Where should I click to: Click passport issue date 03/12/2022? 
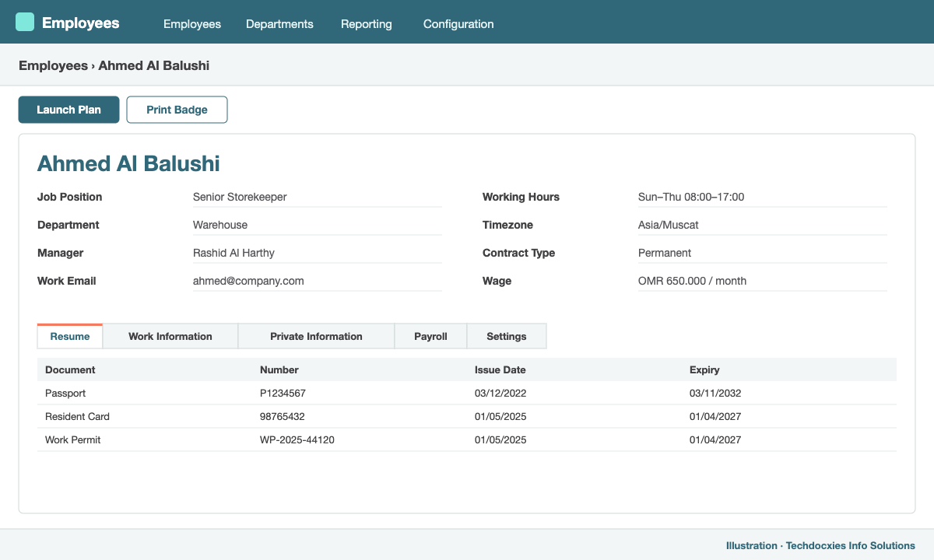click(x=500, y=393)
